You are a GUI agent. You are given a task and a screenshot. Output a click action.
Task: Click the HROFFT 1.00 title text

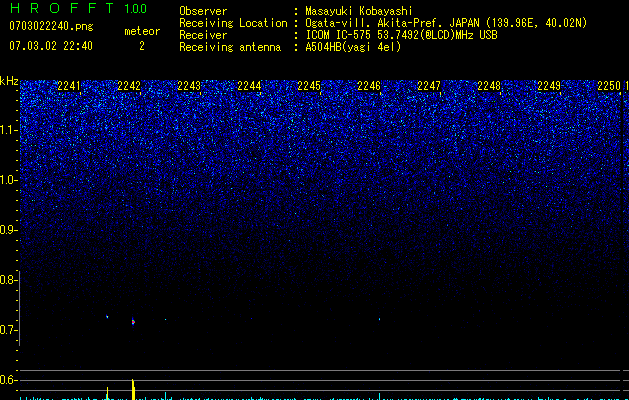78,8
